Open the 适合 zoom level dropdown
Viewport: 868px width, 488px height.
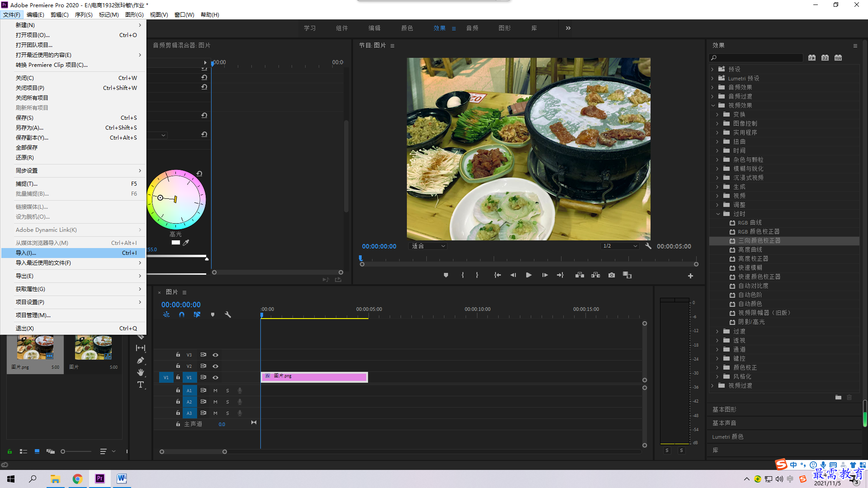coord(428,246)
